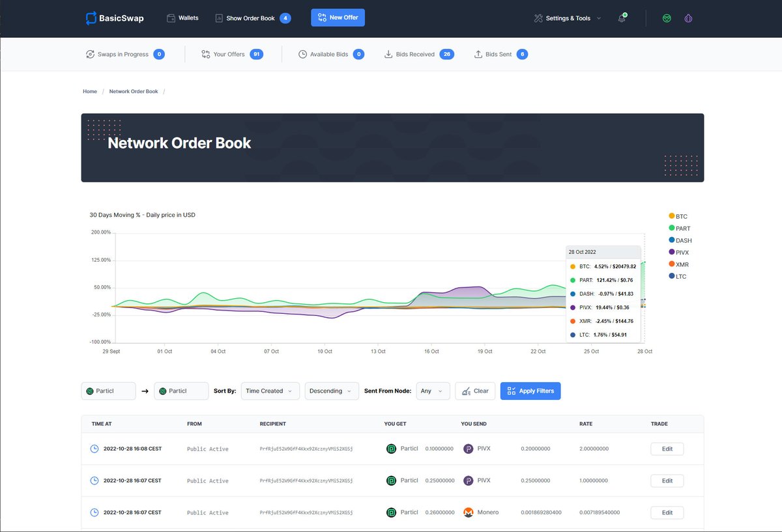This screenshot has height=532, width=782.
Task: Click the Bids Received count badge 26
Action: [447, 54]
